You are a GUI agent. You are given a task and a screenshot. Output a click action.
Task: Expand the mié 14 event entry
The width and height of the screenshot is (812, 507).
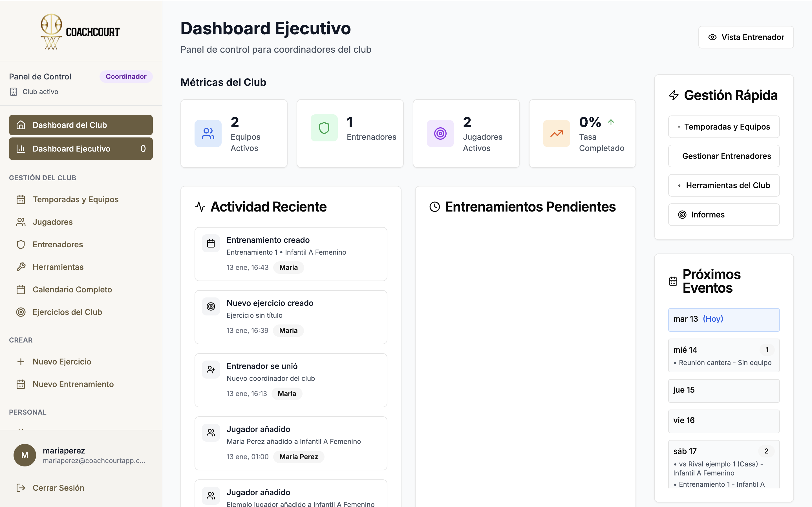click(x=723, y=355)
